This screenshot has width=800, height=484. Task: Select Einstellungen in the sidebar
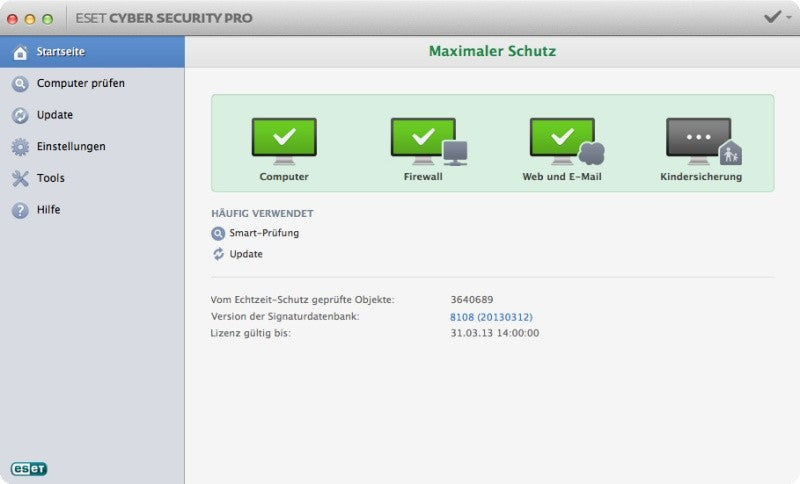(92, 146)
